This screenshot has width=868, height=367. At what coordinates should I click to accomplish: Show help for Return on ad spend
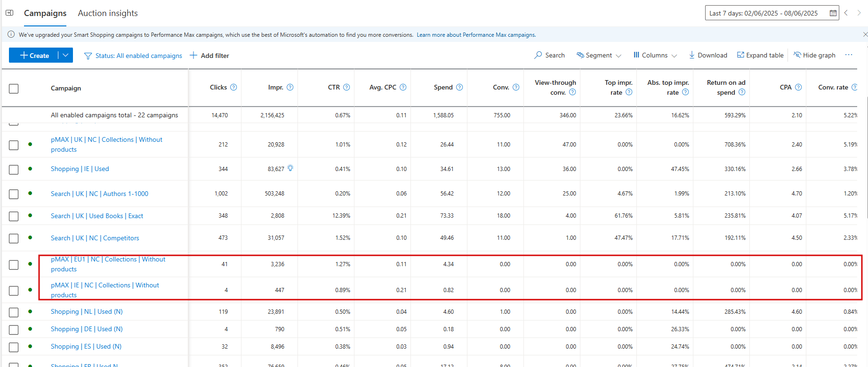coord(742,92)
